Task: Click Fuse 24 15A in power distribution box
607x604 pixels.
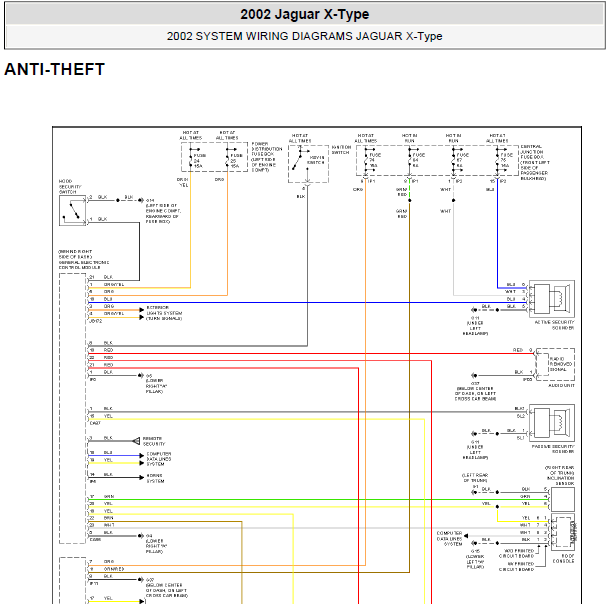Action: pyautogui.click(x=195, y=159)
